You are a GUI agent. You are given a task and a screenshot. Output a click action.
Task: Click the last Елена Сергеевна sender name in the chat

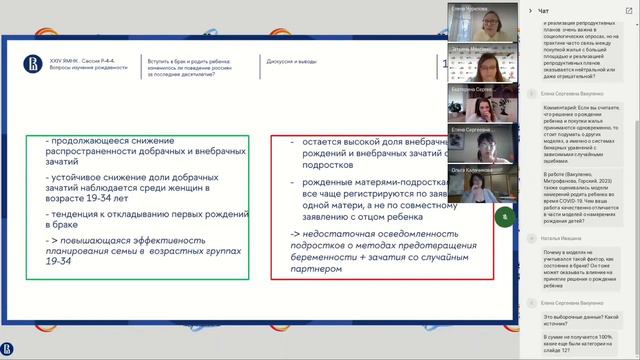[572, 303]
